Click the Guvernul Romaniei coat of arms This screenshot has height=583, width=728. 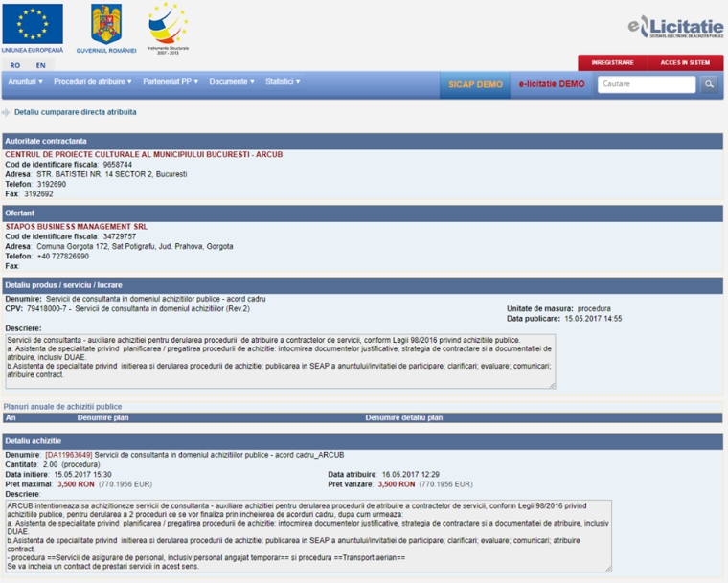[106, 24]
